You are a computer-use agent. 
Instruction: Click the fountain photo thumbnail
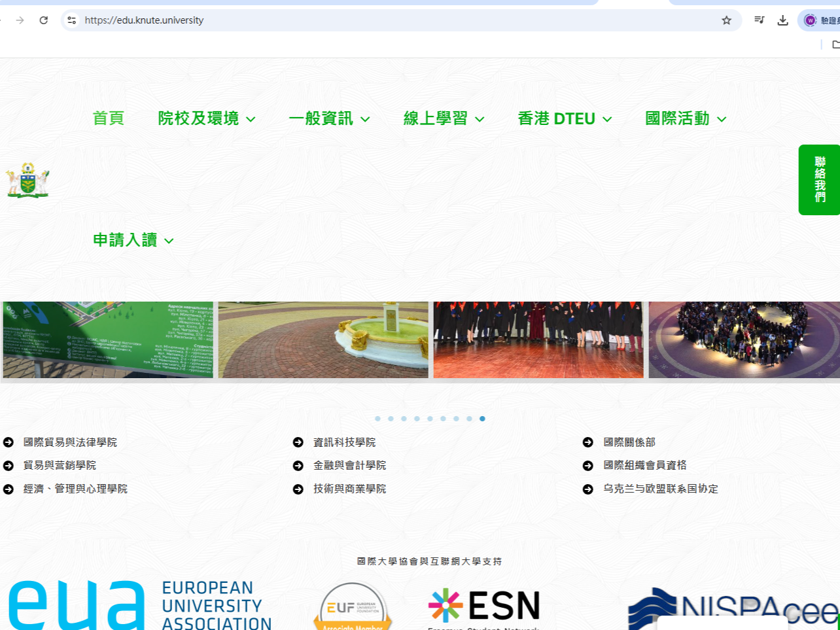tap(323, 340)
